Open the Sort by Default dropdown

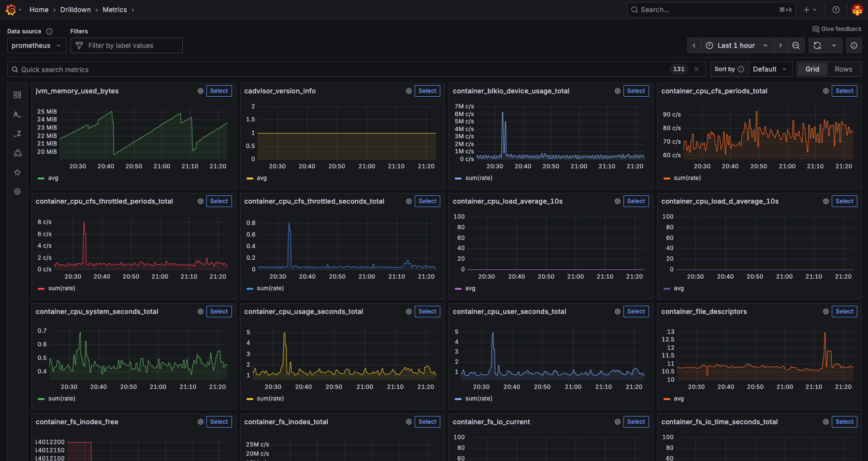pos(769,69)
